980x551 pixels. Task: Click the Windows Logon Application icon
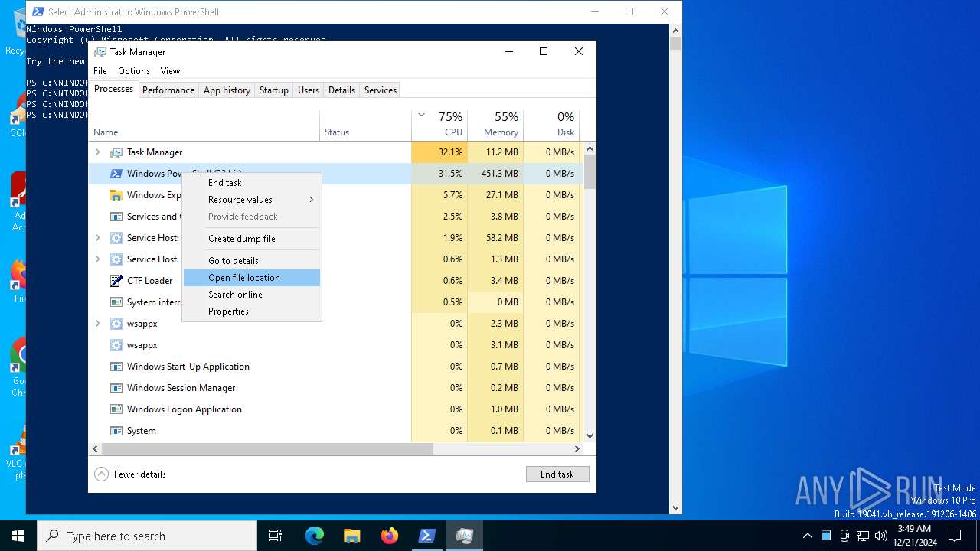click(116, 409)
